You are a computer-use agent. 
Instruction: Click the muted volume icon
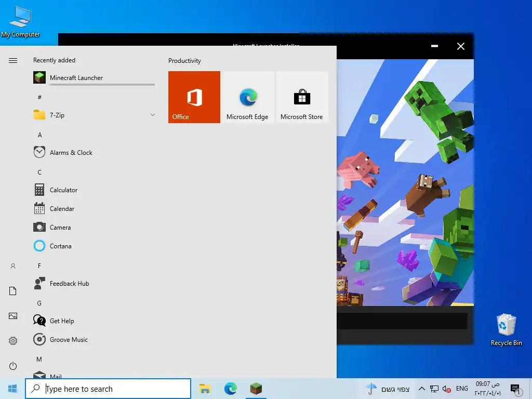point(446,389)
